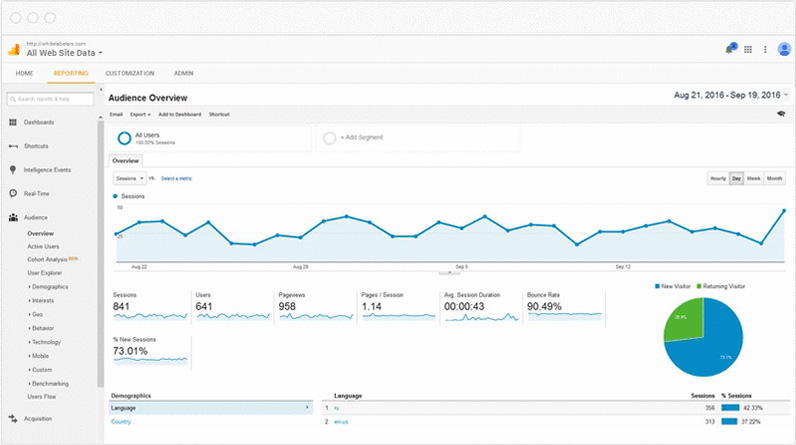The height and width of the screenshot is (445, 796).
Task: Click Add to Dashboard
Action: 180,115
